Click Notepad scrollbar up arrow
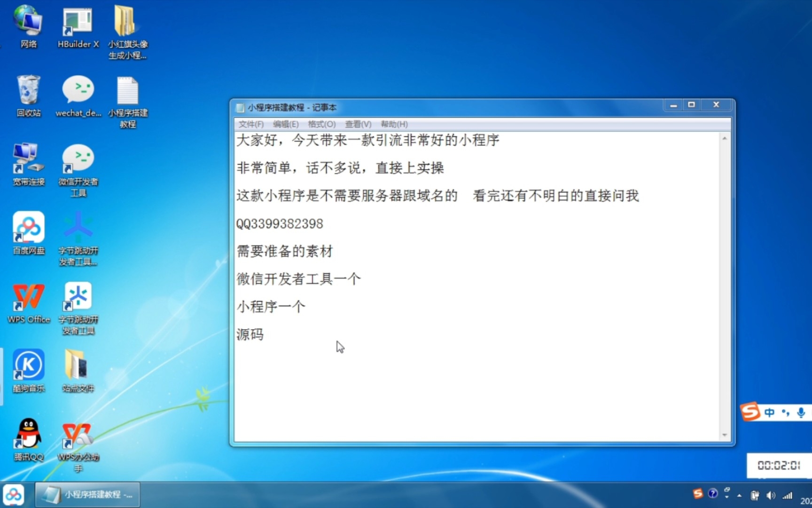Image resolution: width=812 pixels, height=508 pixels. click(x=725, y=138)
